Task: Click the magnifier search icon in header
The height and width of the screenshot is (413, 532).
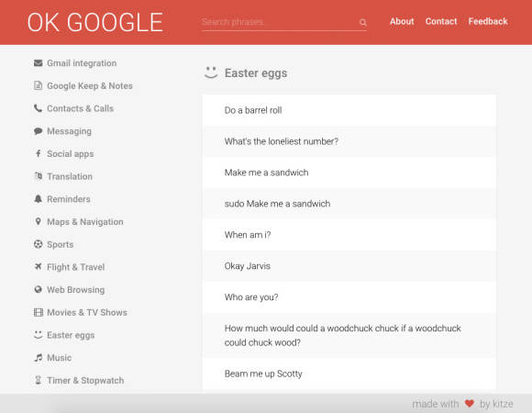Action: (363, 22)
